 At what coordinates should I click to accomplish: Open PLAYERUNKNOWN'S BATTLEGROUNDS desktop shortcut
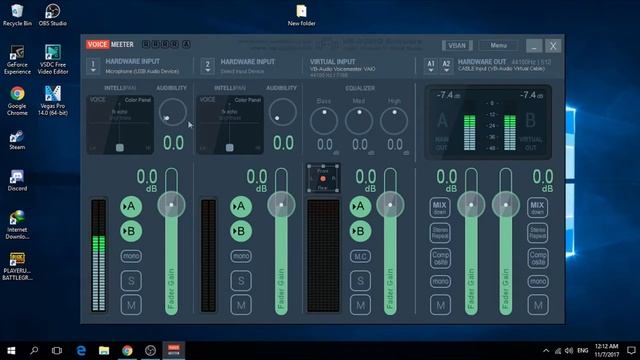tap(17, 266)
